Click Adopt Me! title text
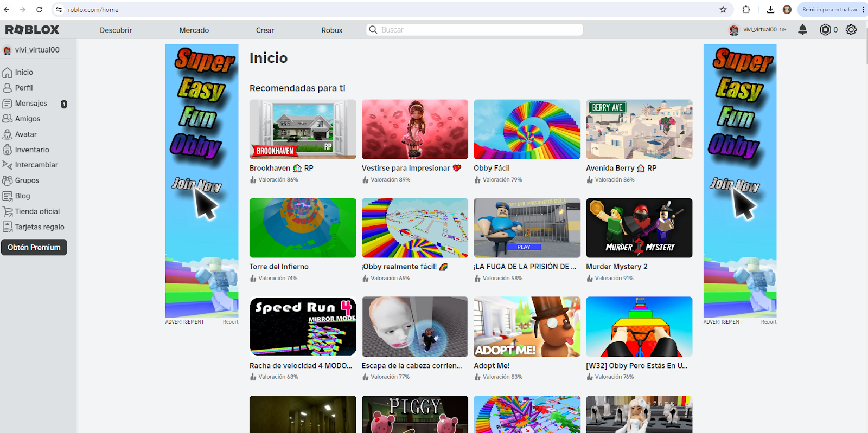 [492, 366]
